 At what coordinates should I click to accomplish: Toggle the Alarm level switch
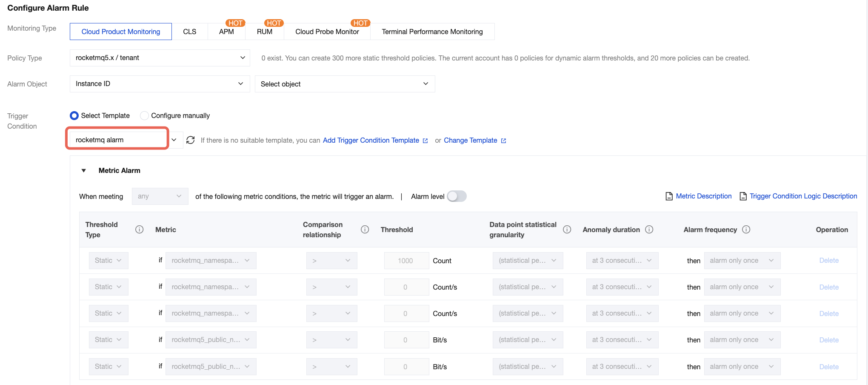tap(457, 196)
